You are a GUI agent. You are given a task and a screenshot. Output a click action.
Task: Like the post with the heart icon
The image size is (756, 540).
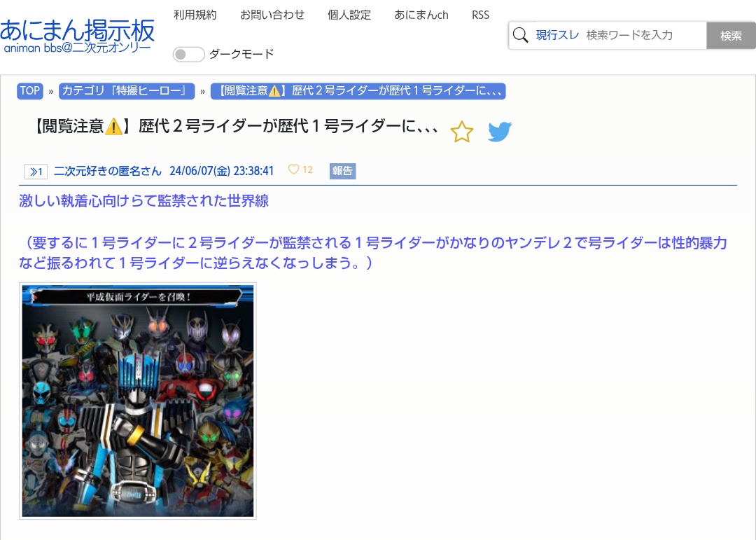tap(294, 170)
